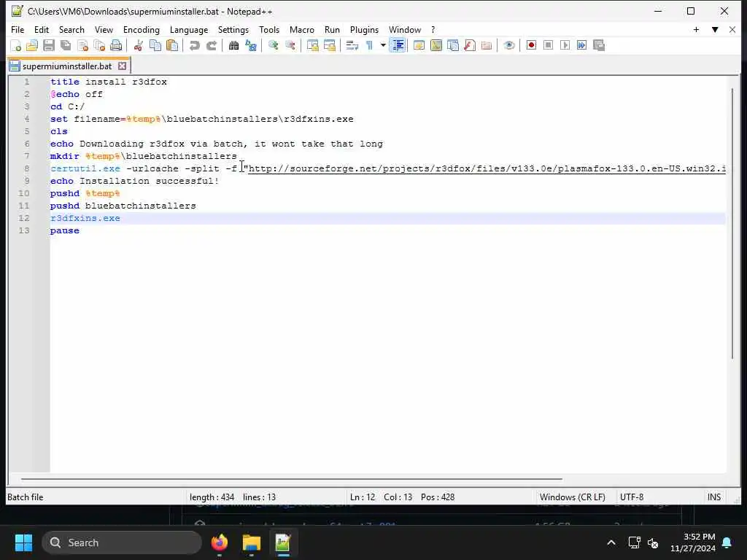This screenshot has height=560, width=747.
Task: Save the file with the floppy icon
Action: pos(49,46)
